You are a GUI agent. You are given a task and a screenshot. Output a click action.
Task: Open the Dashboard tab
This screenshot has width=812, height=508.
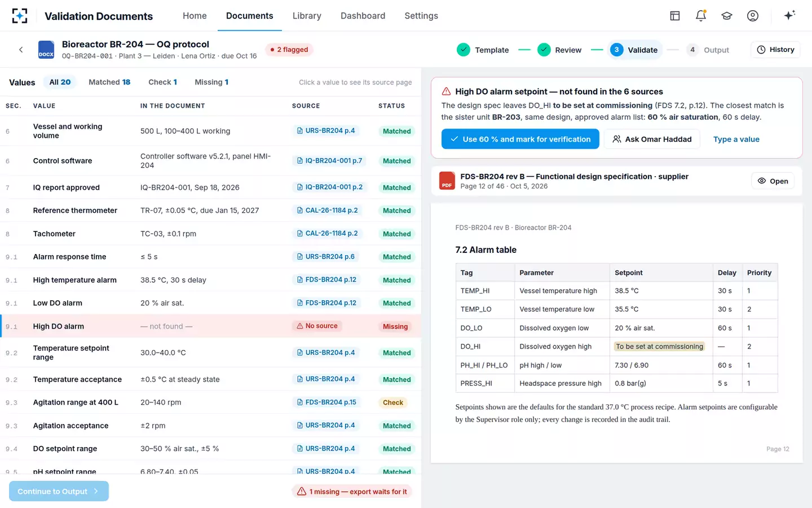pos(363,16)
